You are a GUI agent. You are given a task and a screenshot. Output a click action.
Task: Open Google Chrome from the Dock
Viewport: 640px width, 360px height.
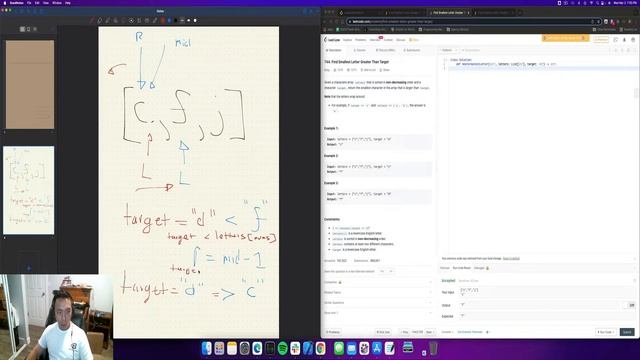tap(320, 348)
